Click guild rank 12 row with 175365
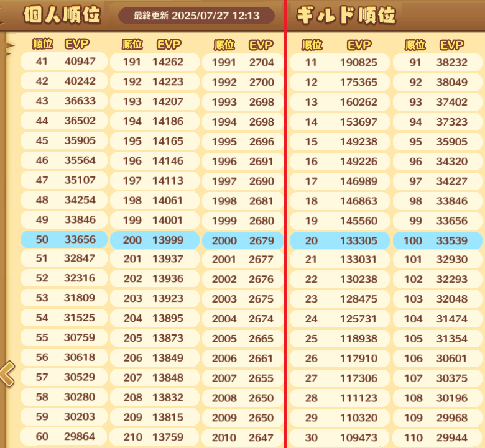The image size is (485, 448). click(339, 82)
